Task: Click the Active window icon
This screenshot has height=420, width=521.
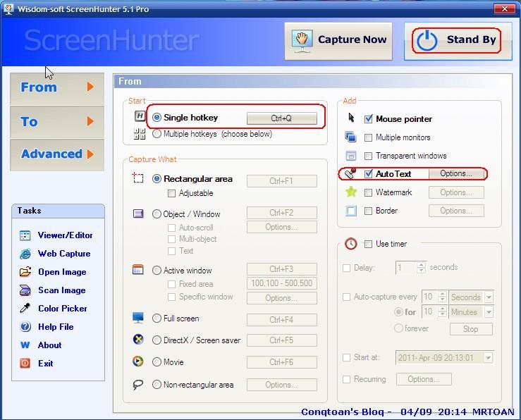Action: point(138,269)
